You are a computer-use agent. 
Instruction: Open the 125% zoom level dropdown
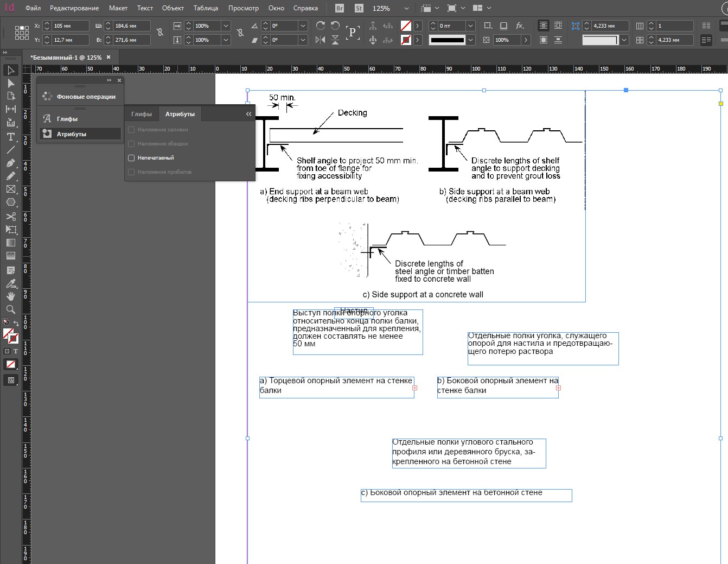[x=406, y=8]
